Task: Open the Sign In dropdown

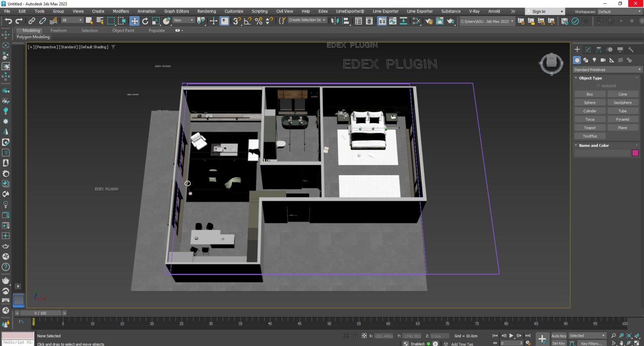Action: [544, 12]
